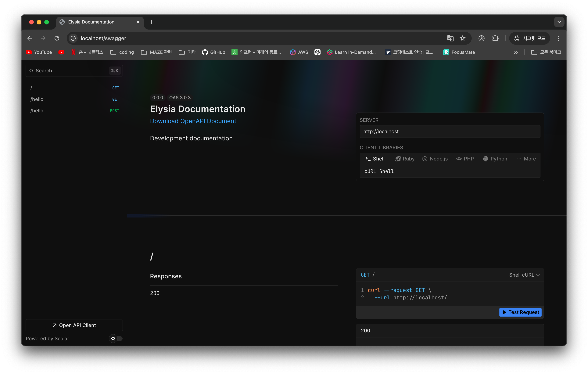
Task: Expand the Shell cURL language dropdown
Action: [524, 275]
